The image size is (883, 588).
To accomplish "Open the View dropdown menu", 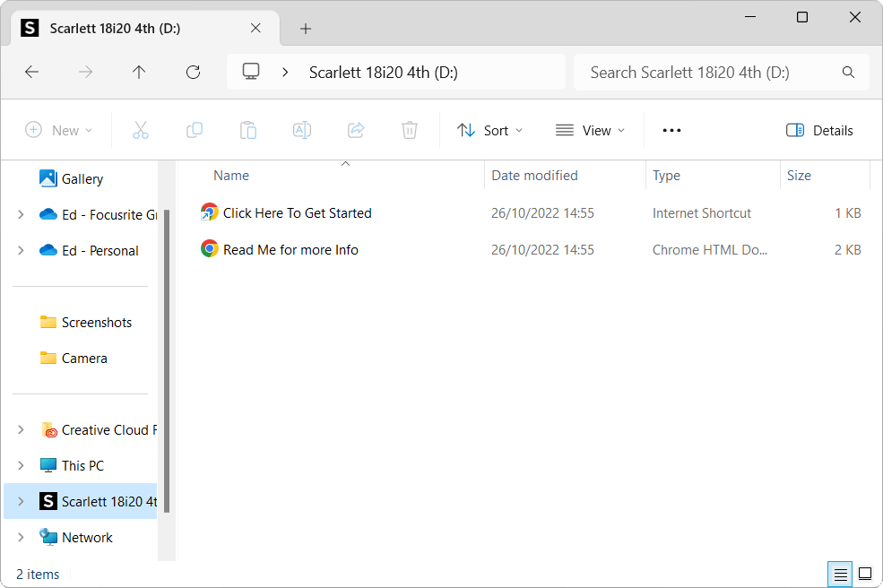I will pos(590,130).
